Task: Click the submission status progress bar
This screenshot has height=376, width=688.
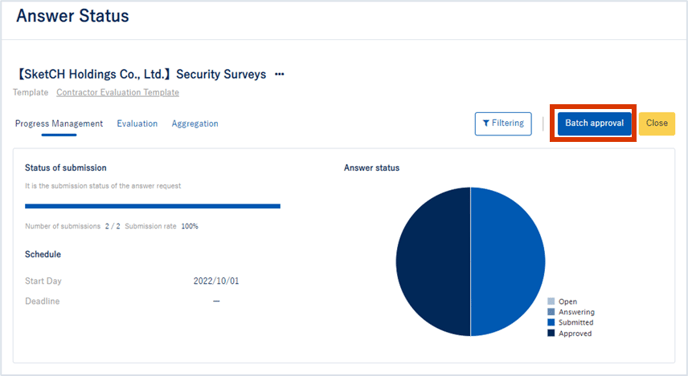Action: tap(153, 206)
